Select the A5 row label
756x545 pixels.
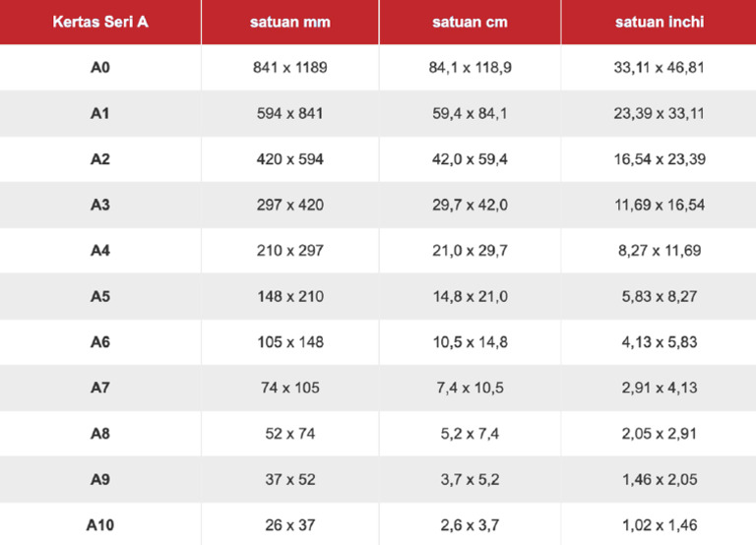click(x=100, y=296)
